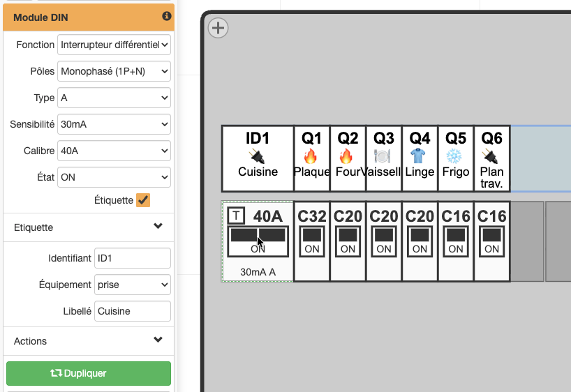571x392 pixels.
Task: Click the dish icon on Q3 label
Action: (383, 157)
